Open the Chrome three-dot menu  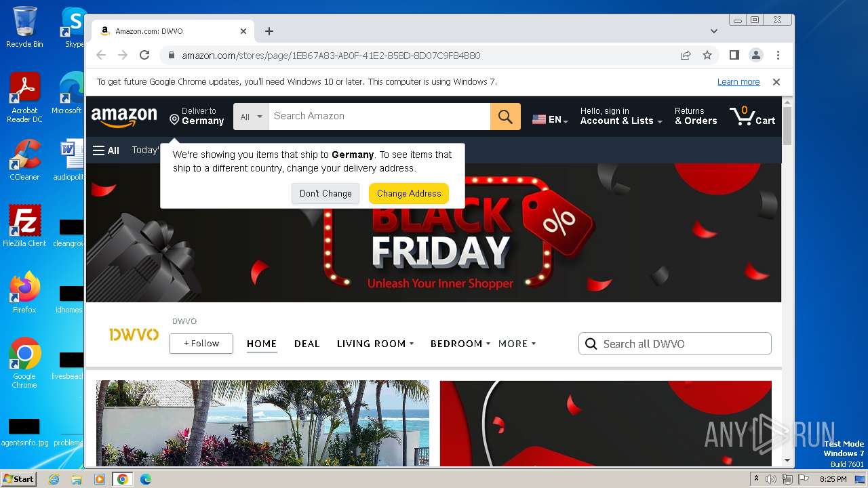coord(778,55)
